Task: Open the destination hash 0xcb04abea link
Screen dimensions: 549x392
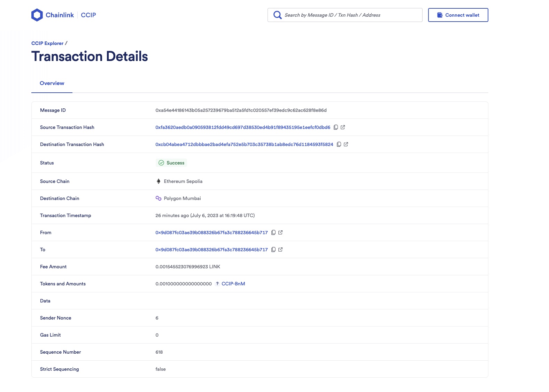Action: (x=244, y=144)
